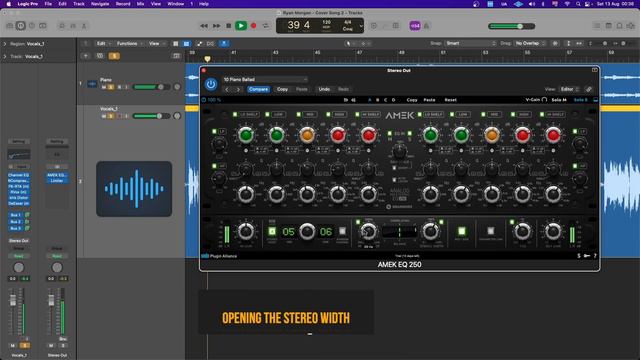Viewport: 640px width, 360px height.
Task: Click the Channel EQ insert on Vocals_1 strip
Action: click(x=18, y=175)
